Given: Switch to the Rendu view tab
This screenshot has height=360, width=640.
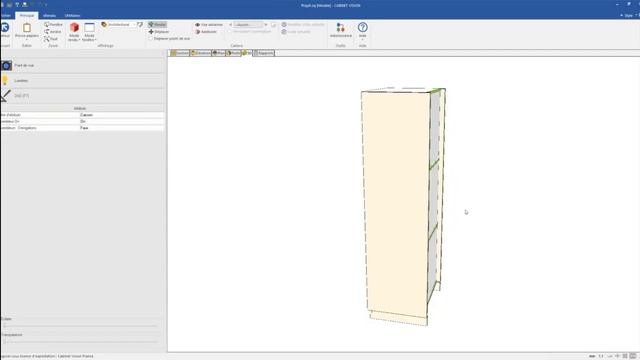Looking at the screenshot, I should pyautogui.click(x=234, y=53).
